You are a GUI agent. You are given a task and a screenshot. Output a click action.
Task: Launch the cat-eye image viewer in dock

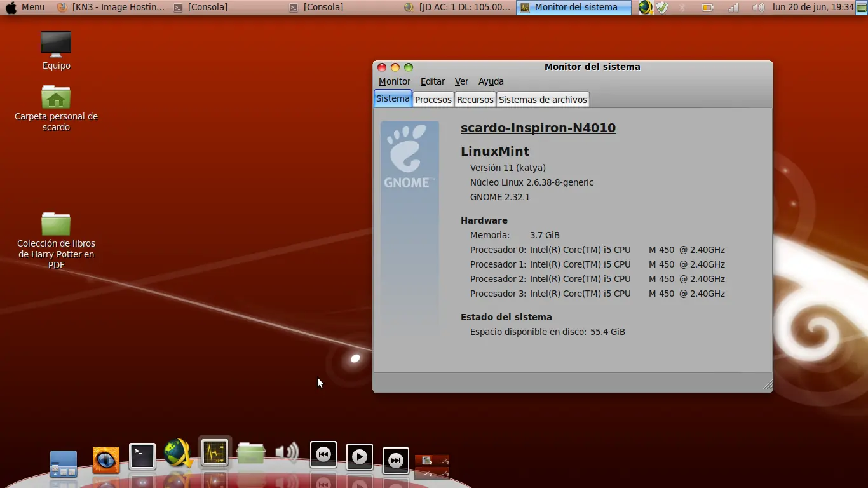106,460
